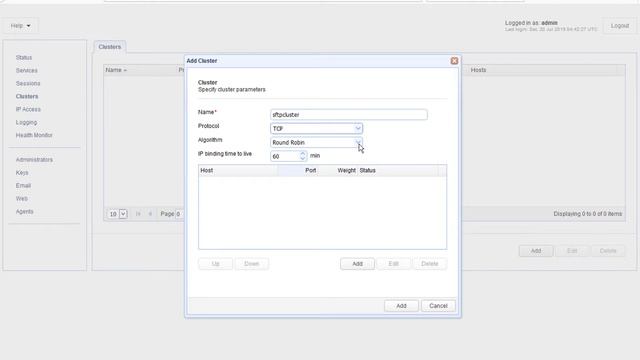Open Administrators in the sidebar
The image size is (640, 360).
(x=34, y=160)
